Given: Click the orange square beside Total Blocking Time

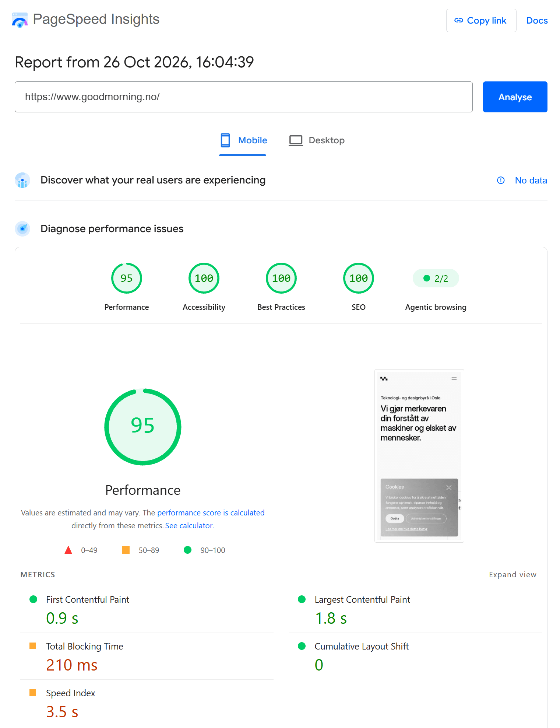Looking at the screenshot, I should pos(33,646).
